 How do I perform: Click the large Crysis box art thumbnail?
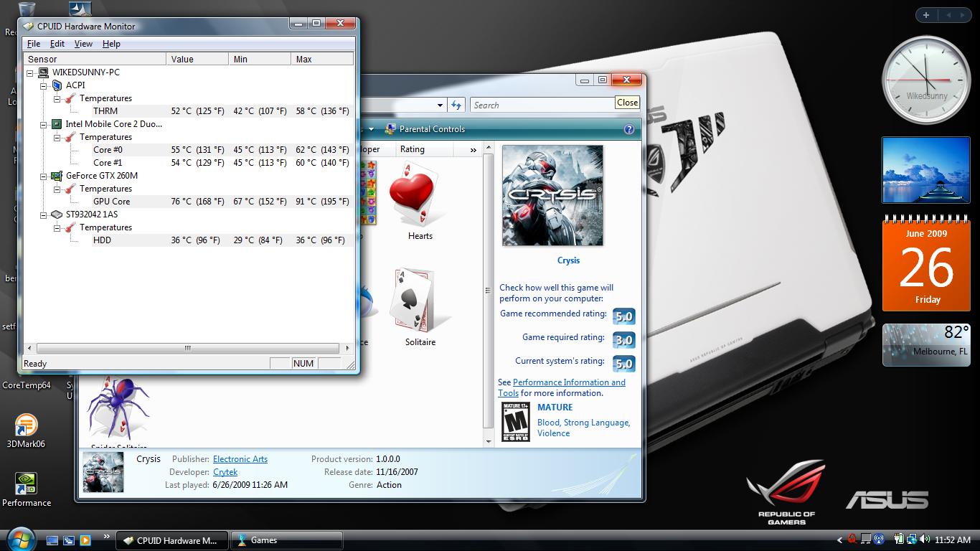click(552, 195)
